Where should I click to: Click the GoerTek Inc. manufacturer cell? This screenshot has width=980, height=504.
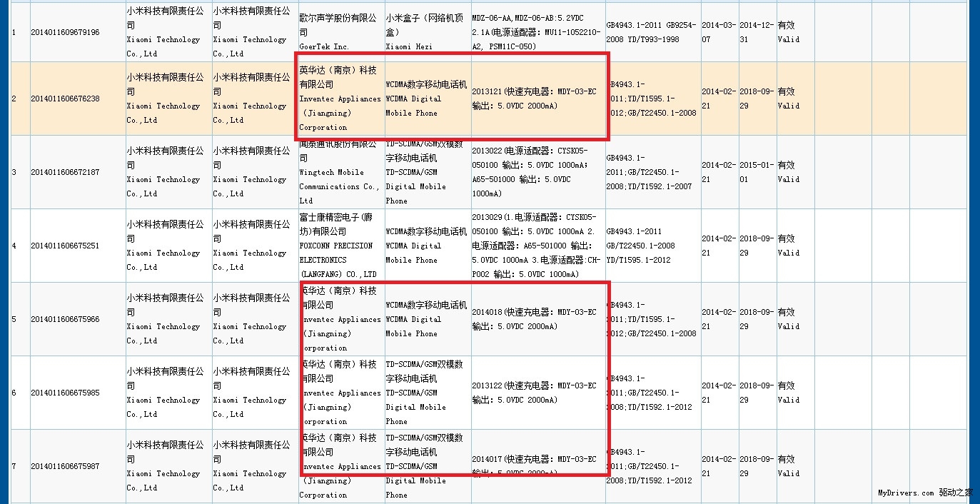coord(340,32)
